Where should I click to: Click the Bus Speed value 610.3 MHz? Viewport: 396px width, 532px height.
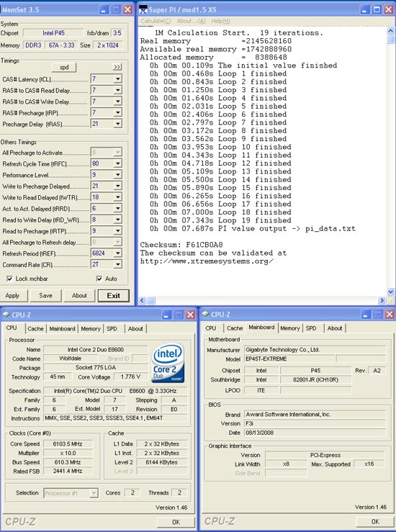pyautogui.click(x=68, y=462)
